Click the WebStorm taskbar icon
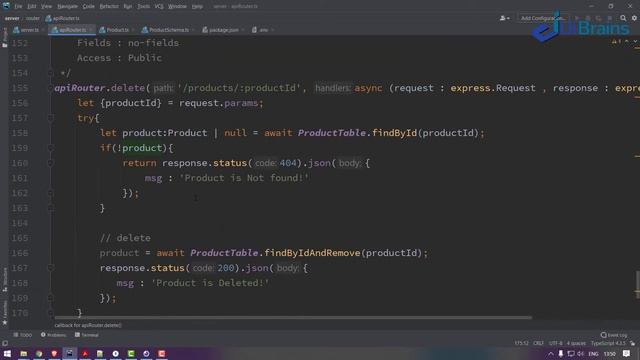 coord(69,354)
